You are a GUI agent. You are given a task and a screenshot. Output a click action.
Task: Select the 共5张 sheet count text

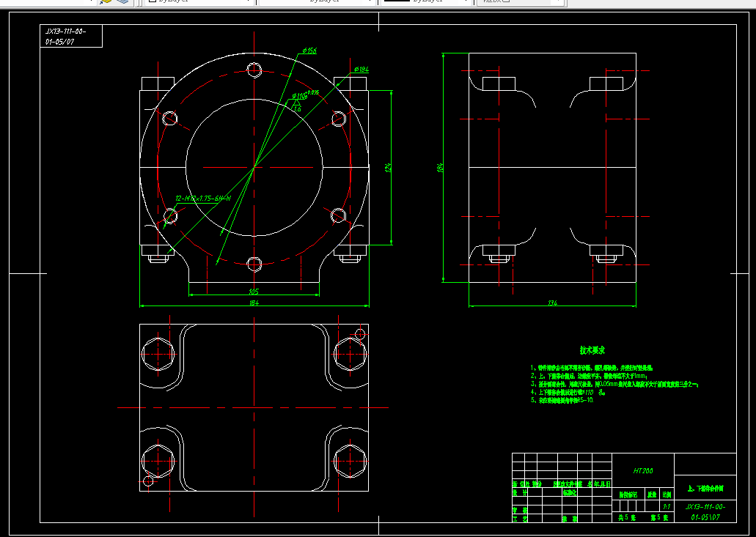click(627, 518)
